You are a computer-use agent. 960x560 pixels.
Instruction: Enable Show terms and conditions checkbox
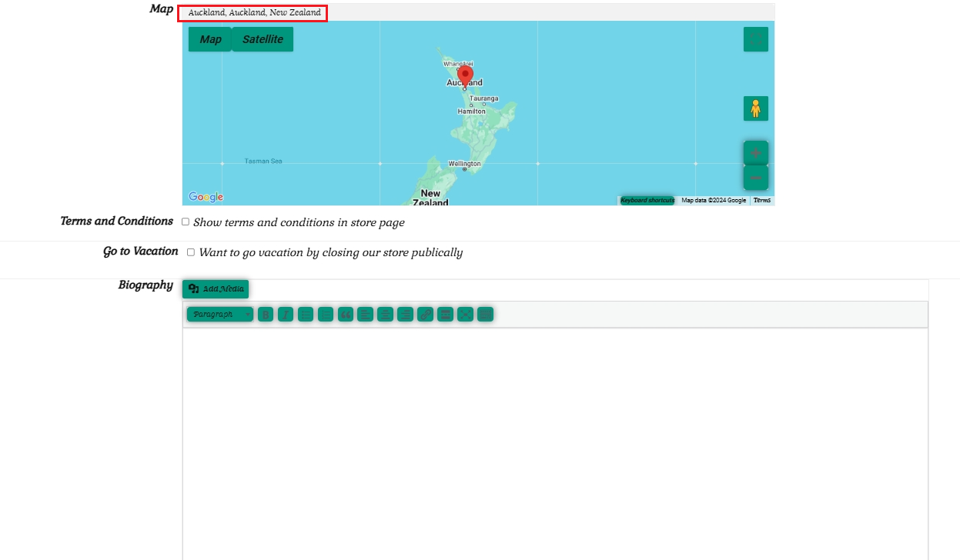click(x=186, y=222)
